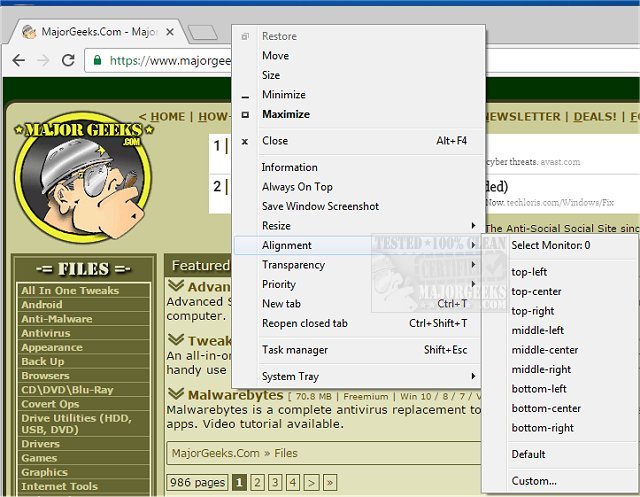Toggle Always On Top option
Image resolution: width=640 pixels, height=497 pixels.
358,187
